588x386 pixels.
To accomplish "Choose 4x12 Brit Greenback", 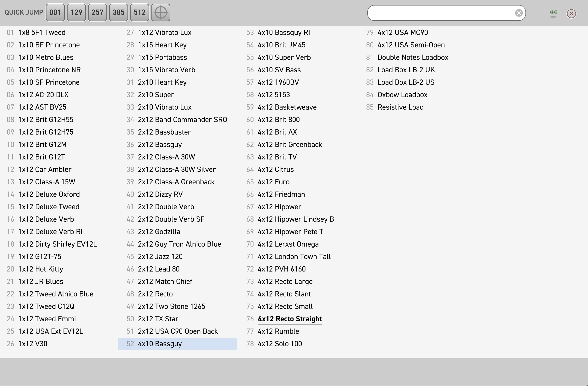I will (x=290, y=144).
